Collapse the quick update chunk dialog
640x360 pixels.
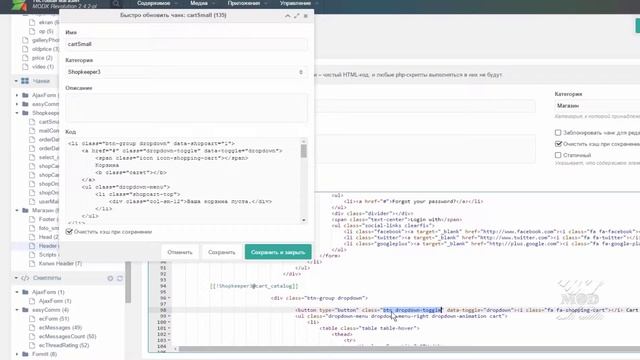pyautogui.click(x=287, y=16)
